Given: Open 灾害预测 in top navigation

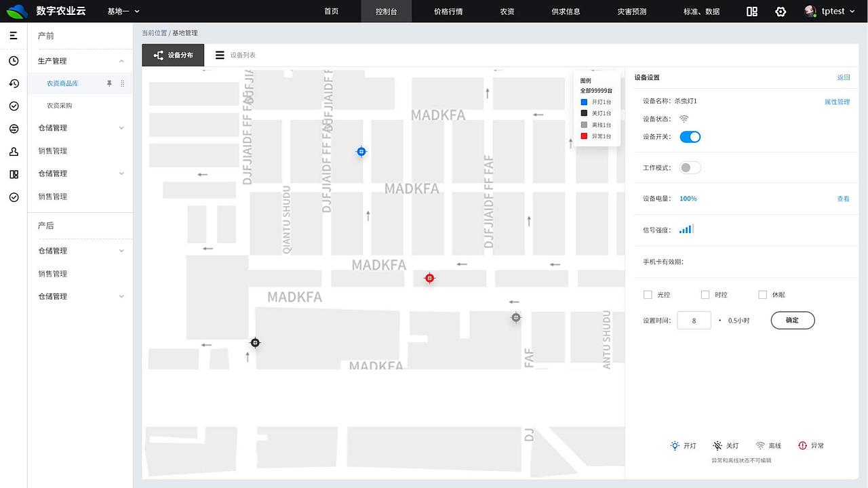Looking at the screenshot, I should coord(632,12).
